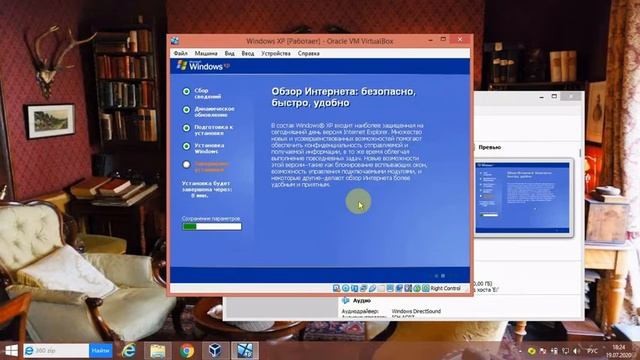The width and height of the screenshot is (640, 360).
Task: Open the Машина menu
Action: [206, 53]
